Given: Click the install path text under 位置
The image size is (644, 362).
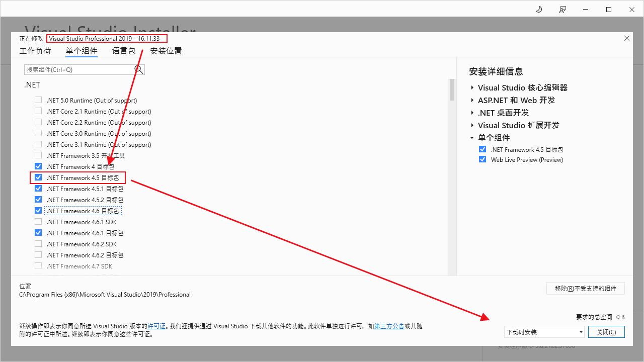Looking at the screenshot, I should click(105, 295).
